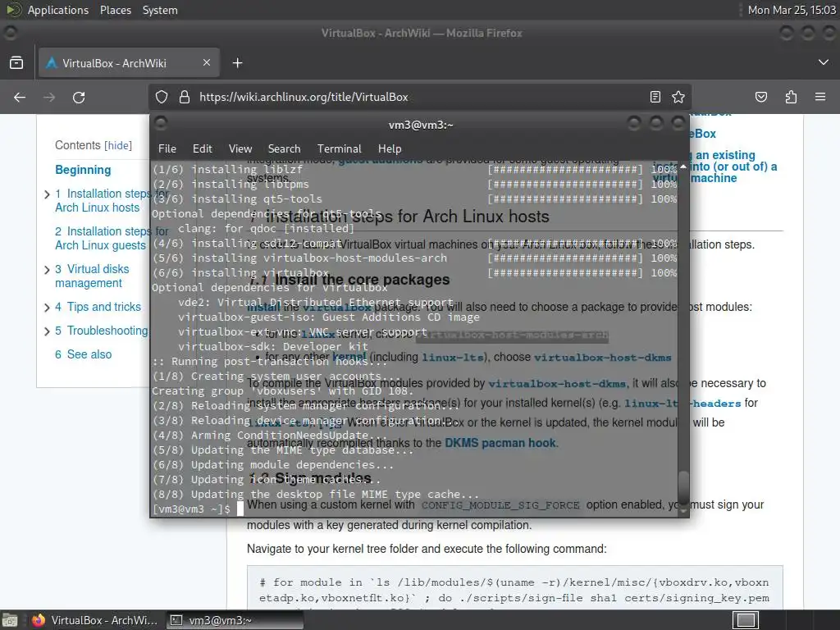The width and height of the screenshot is (840, 630).
Task: Open the Applications menu
Action: coord(58,10)
